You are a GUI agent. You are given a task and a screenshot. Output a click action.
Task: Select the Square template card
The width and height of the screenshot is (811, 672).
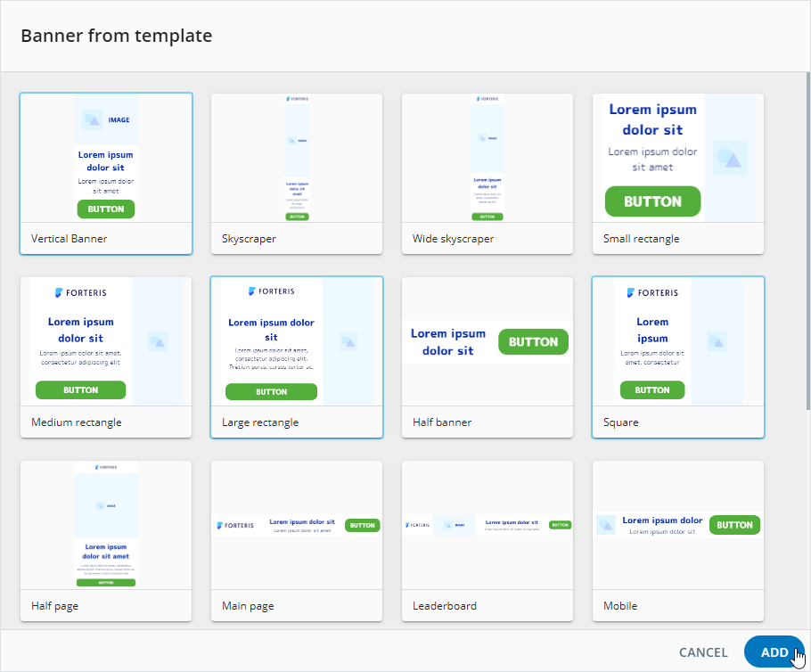coord(678,357)
